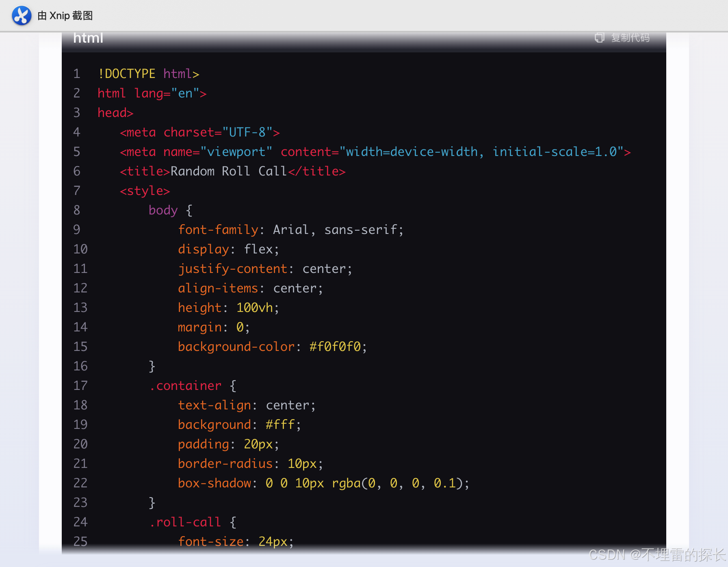Click the Random Roll Call title text
This screenshot has width=728, height=567.
tap(229, 171)
